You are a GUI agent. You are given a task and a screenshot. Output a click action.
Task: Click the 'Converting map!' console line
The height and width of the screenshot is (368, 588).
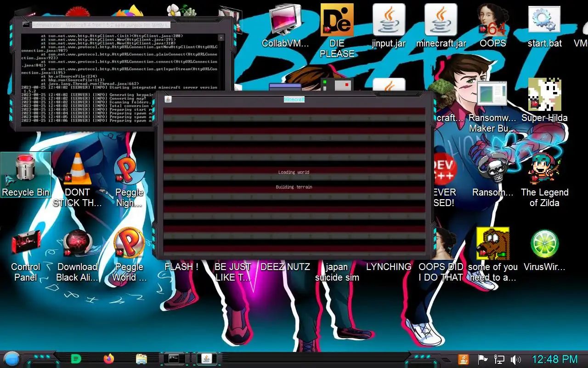(84, 98)
